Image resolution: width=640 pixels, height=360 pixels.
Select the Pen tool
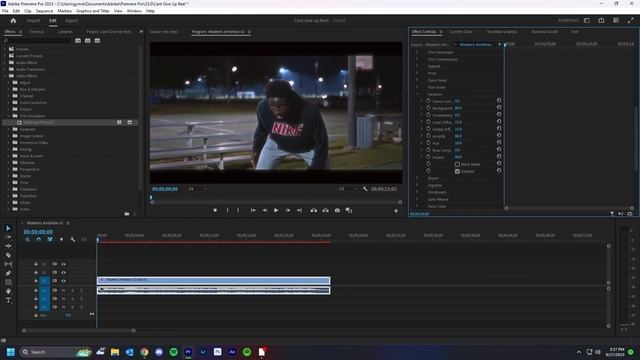coord(8,273)
